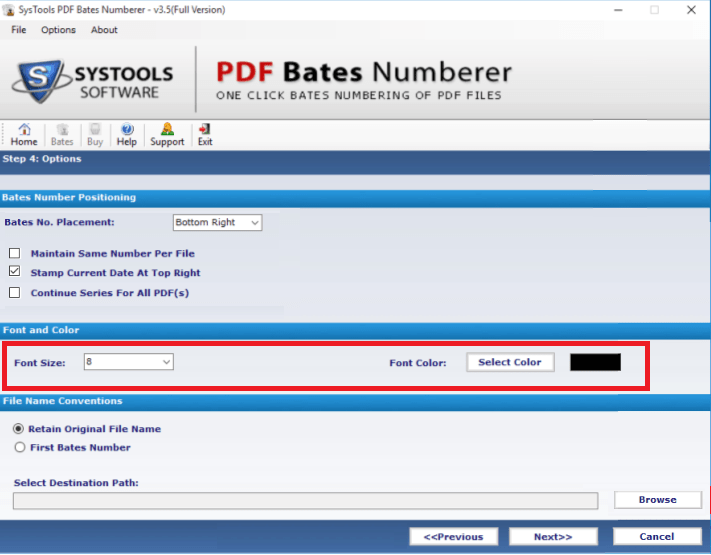Click the Select Color button
This screenshot has width=711, height=555.
point(510,362)
